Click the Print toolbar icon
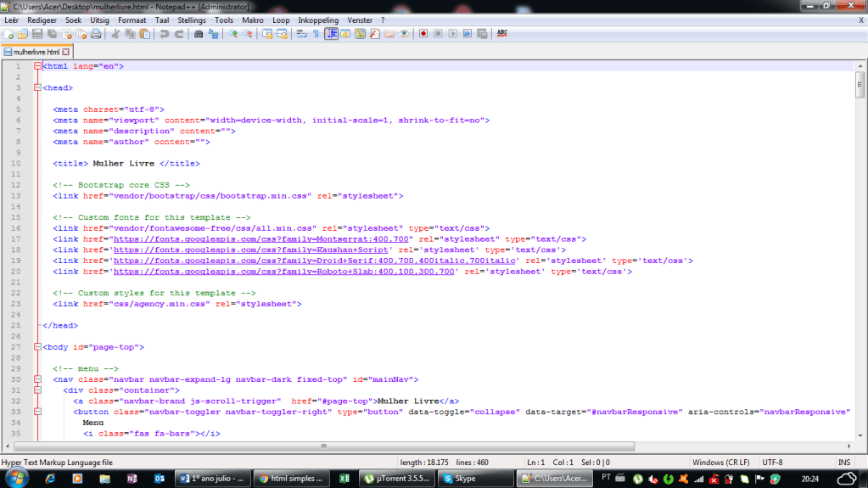The width and height of the screenshot is (868, 488). click(96, 34)
